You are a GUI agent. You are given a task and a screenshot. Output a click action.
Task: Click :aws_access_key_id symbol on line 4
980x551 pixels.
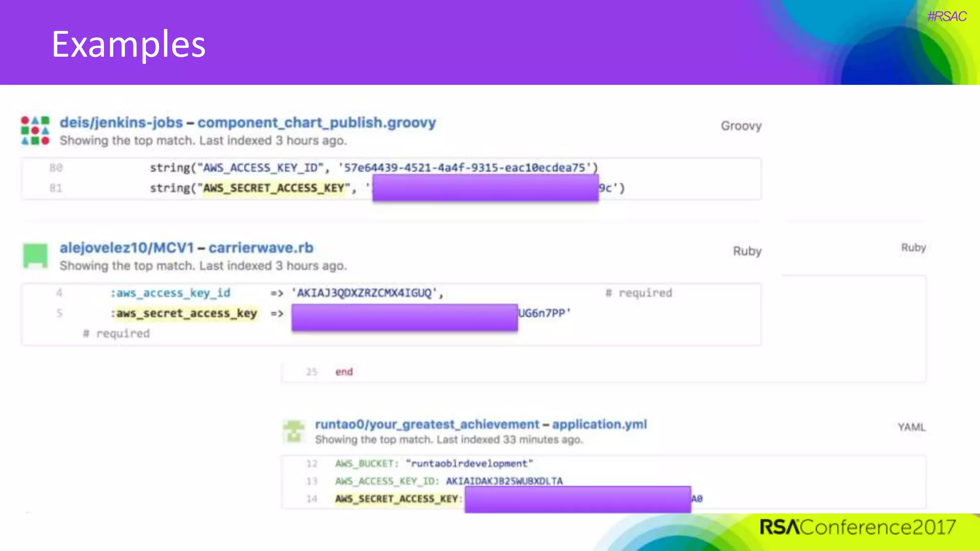click(170, 293)
